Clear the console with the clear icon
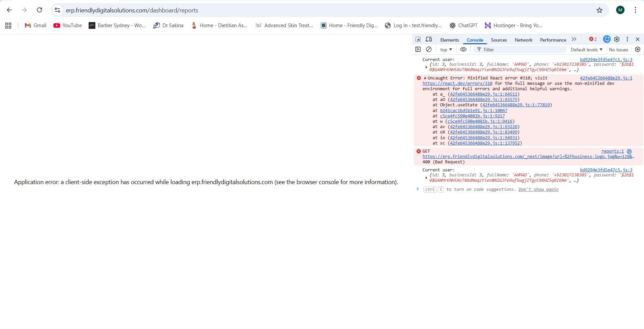644x329 pixels. (429, 50)
